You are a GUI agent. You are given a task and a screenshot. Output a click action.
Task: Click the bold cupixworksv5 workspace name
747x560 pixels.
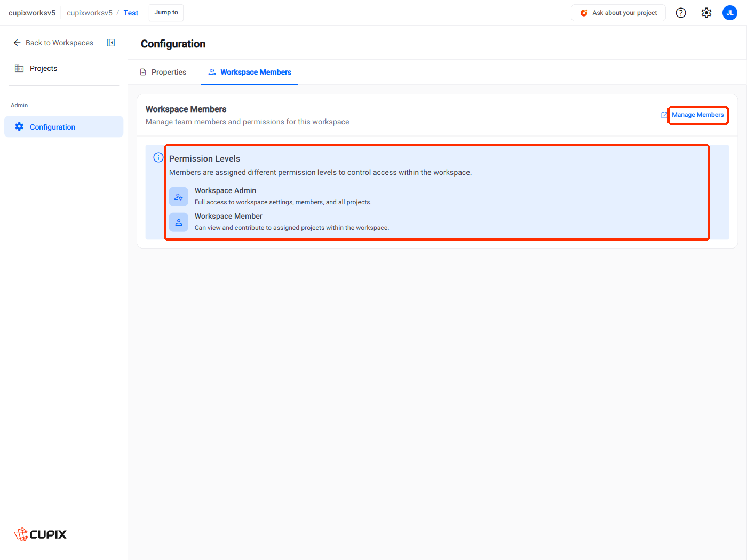tap(32, 13)
